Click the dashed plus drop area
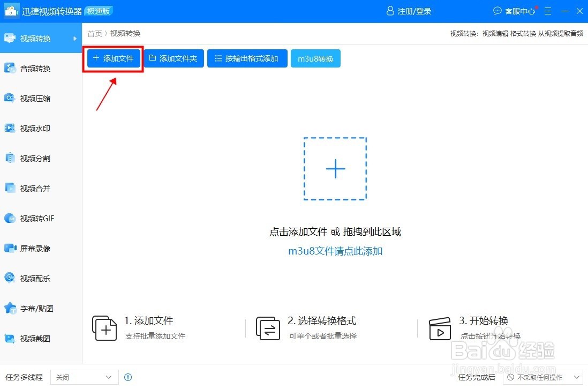 coord(335,169)
